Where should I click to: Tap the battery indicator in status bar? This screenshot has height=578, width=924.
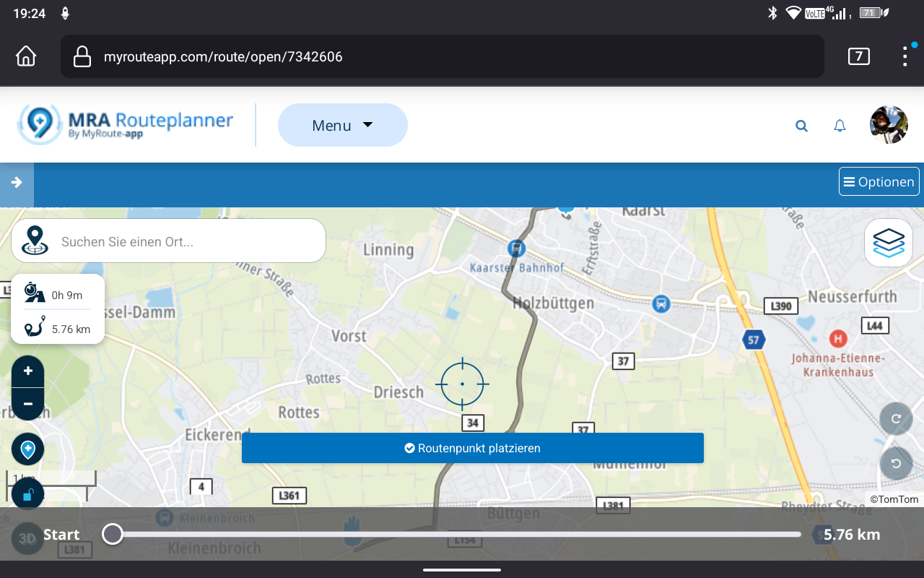coord(874,13)
